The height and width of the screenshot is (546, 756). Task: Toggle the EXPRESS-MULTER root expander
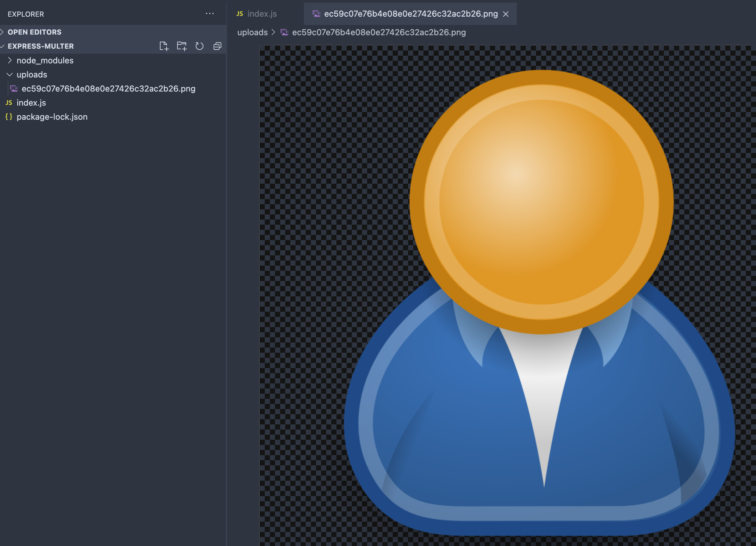[x=5, y=46]
